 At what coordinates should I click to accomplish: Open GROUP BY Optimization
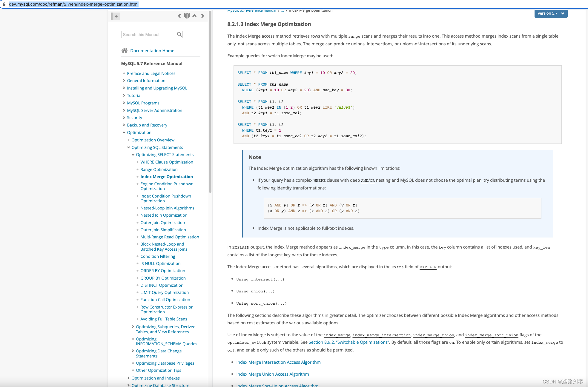pyautogui.click(x=163, y=278)
